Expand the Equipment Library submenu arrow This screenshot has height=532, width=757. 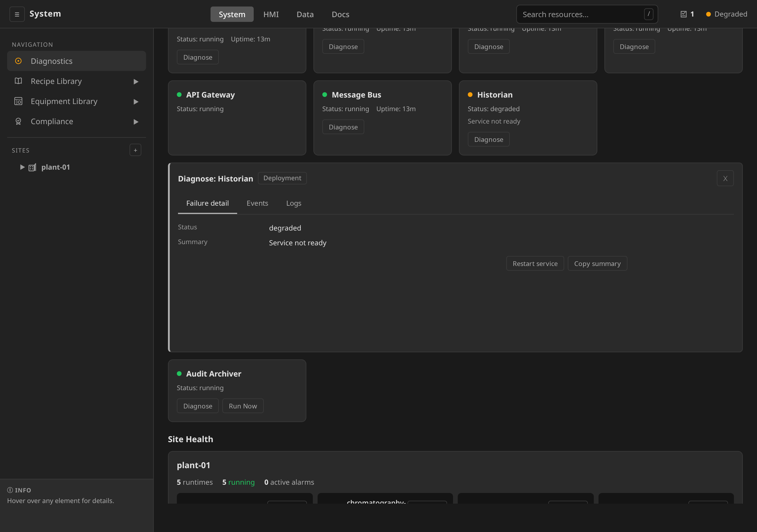coord(136,101)
